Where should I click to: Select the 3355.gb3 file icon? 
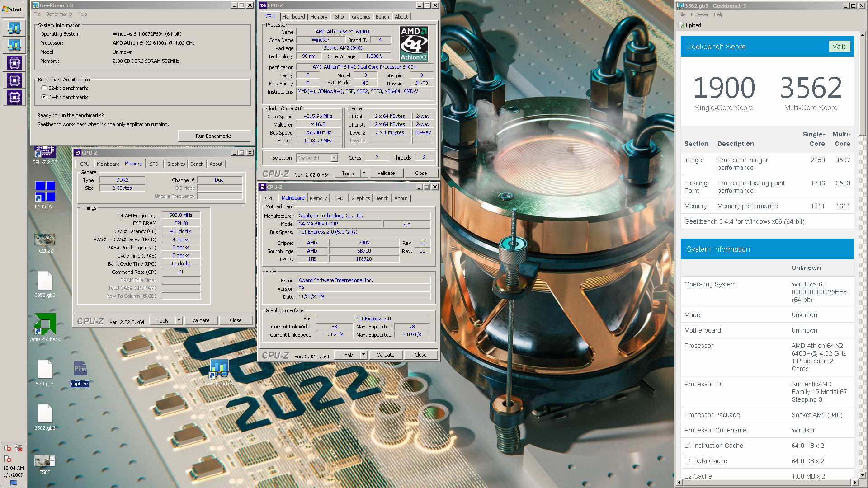click(x=45, y=284)
